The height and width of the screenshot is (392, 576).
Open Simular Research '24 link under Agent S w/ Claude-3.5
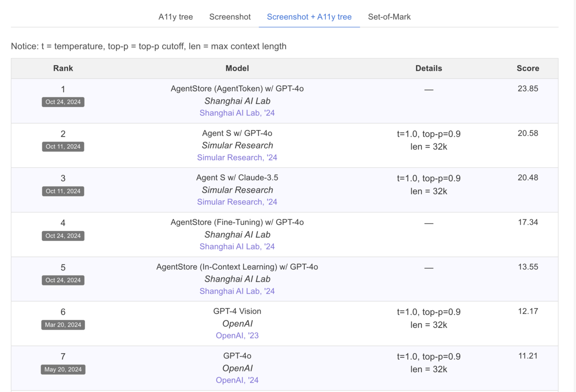[x=237, y=202]
